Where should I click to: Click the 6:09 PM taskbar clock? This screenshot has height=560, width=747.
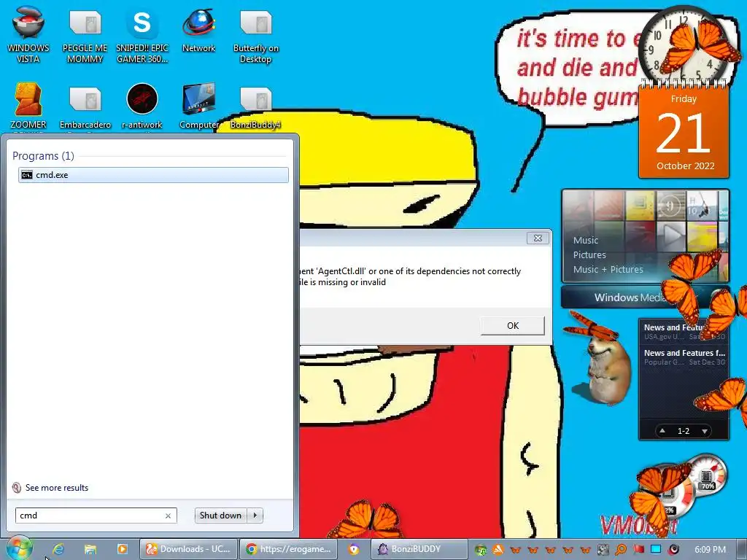point(710,550)
